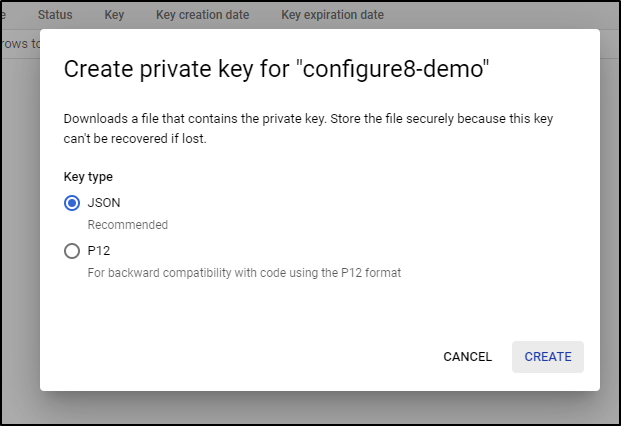Click empty dialog space left of CANCEL
This screenshot has width=621, height=426.
click(x=238, y=356)
